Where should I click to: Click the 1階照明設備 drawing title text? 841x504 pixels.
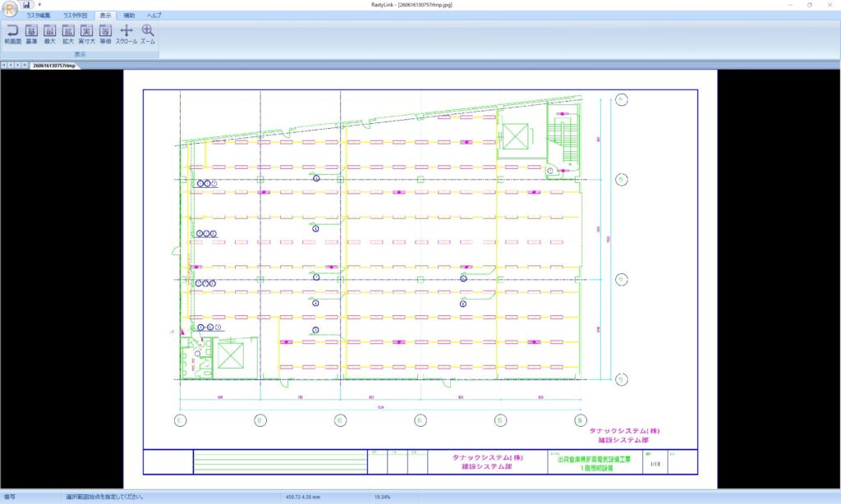click(x=596, y=468)
